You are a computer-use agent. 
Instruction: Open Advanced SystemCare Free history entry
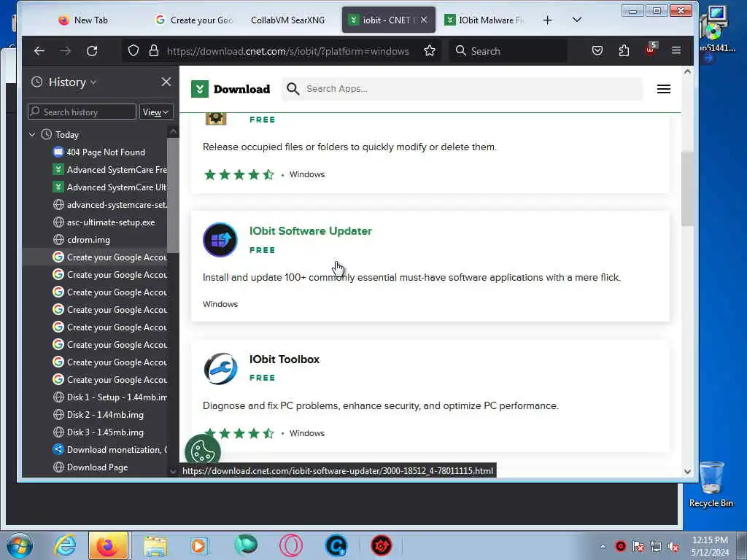pyautogui.click(x=109, y=170)
